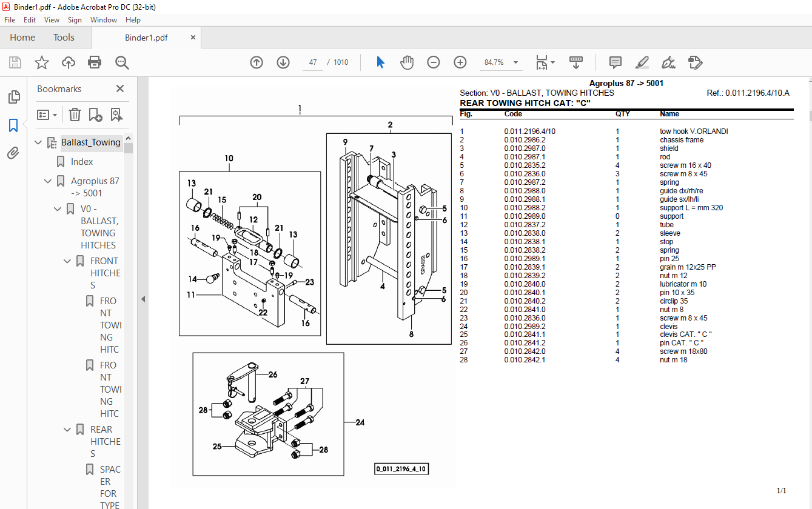This screenshot has height=509, width=812.
Task: Print the document with printer icon
Action: 95,62
